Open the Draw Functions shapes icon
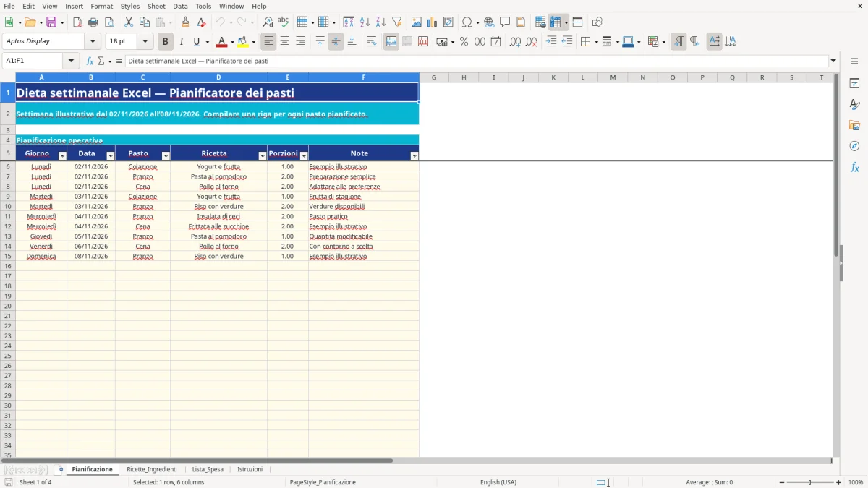 click(597, 22)
